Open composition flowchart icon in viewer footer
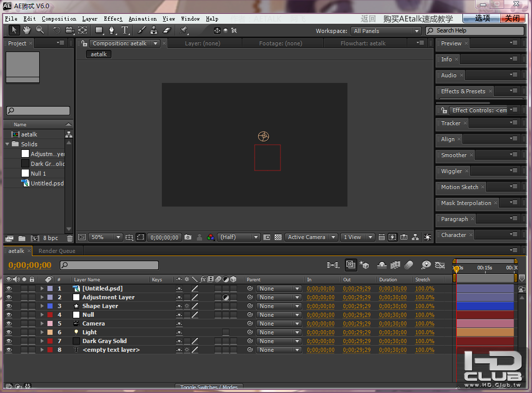Screen dimensions: 532x393 click(415, 237)
